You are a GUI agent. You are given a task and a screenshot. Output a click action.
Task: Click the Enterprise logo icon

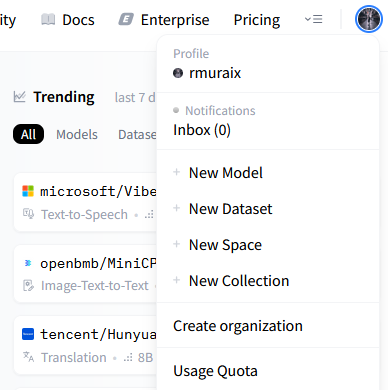coord(126,20)
